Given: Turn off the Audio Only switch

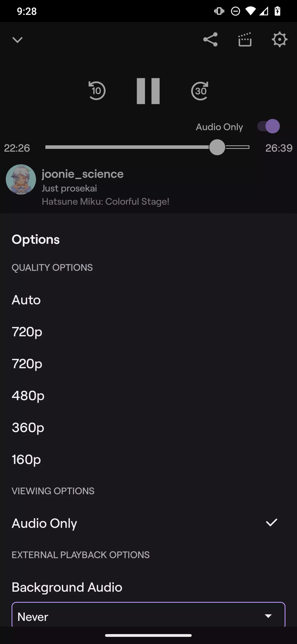Looking at the screenshot, I should click(269, 126).
